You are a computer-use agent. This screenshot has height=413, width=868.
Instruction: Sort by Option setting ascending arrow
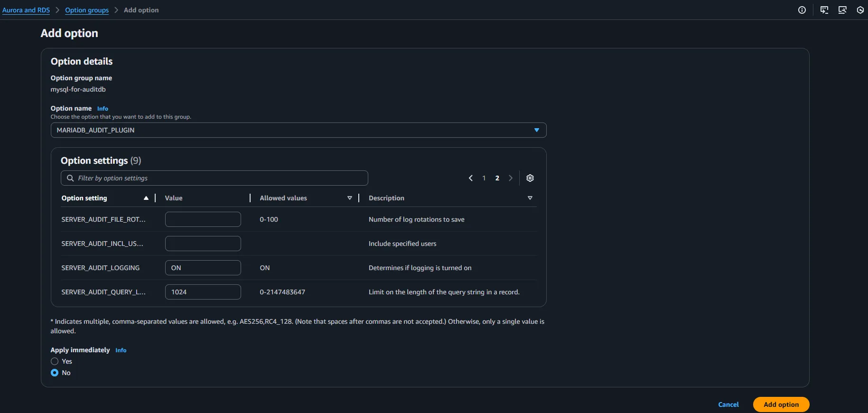[146, 198]
